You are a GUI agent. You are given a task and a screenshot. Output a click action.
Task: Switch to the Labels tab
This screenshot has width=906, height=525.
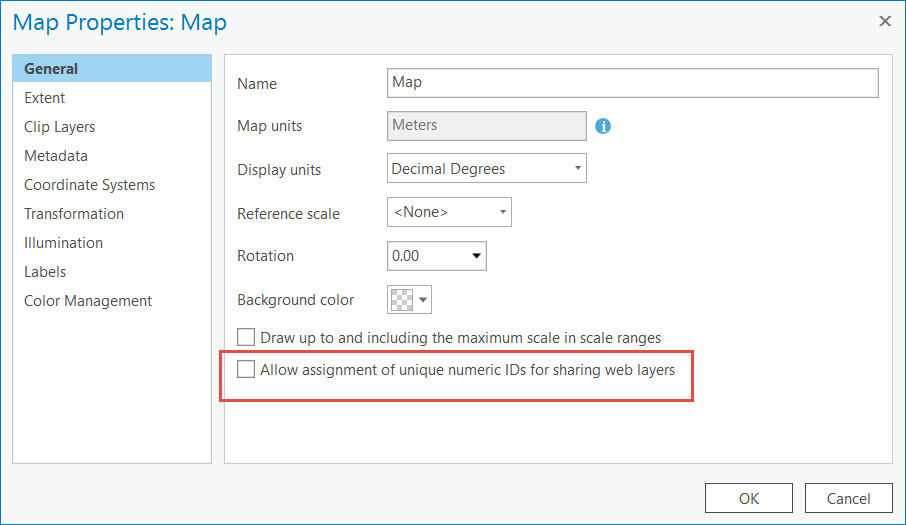coord(45,272)
